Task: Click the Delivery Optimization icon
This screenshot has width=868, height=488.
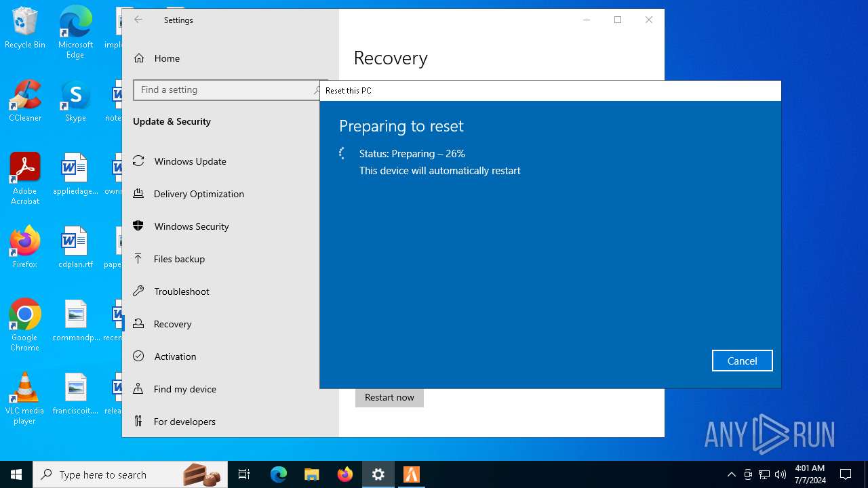Action: pyautogui.click(x=138, y=194)
